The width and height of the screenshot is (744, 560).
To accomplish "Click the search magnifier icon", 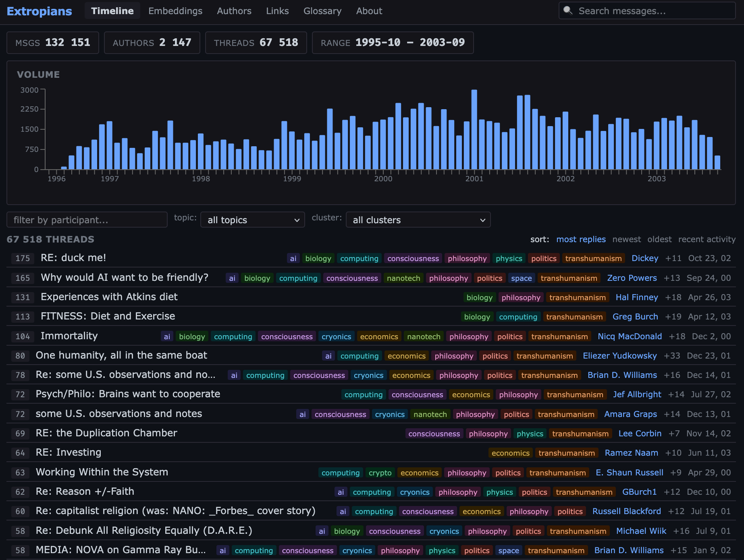I will [x=568, y=10].
